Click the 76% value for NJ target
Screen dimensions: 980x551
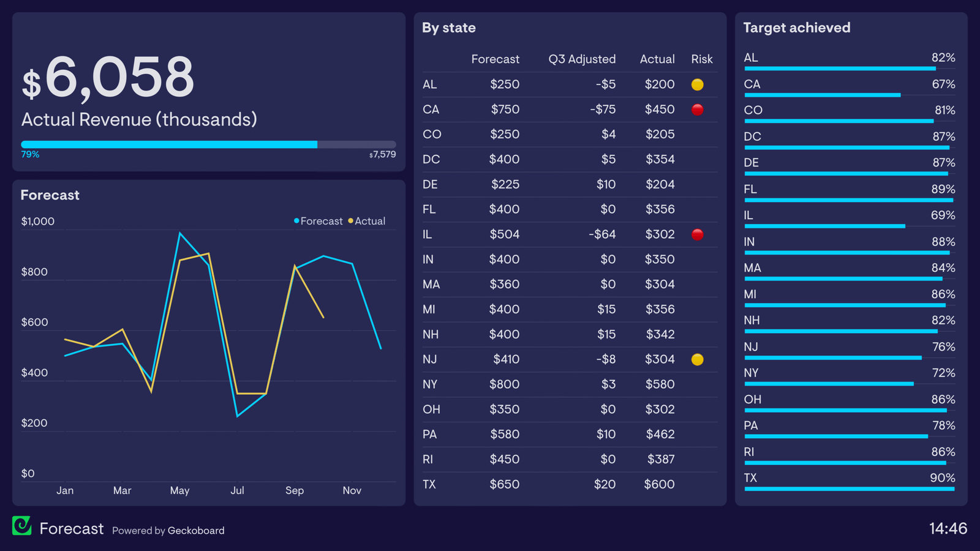tap(944, 347)
